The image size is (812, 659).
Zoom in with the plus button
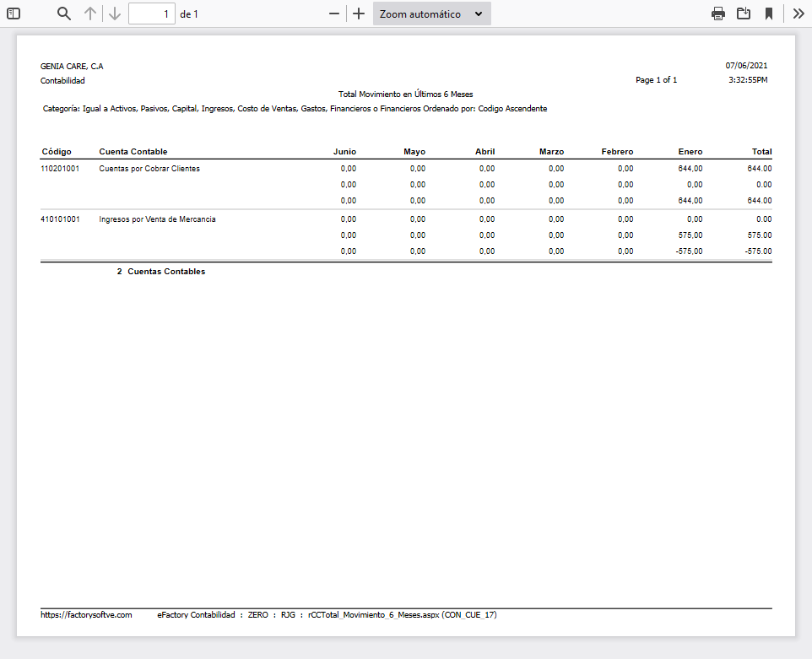[359, 14]
